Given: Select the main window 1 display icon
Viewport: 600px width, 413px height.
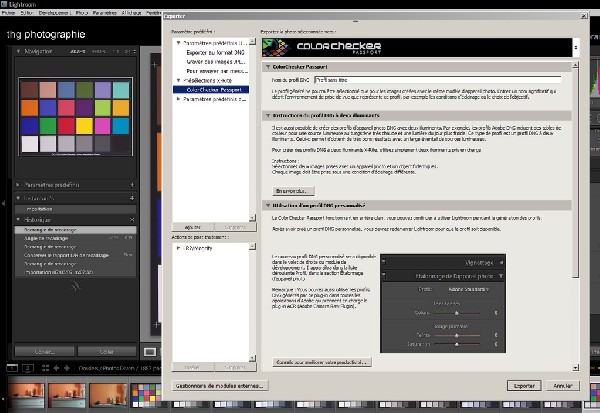Looking at the screenshot, I should [x=12, y=368].
